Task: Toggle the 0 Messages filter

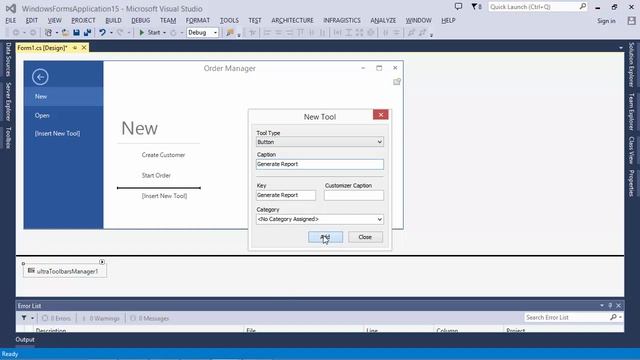Action: (149, 318)
